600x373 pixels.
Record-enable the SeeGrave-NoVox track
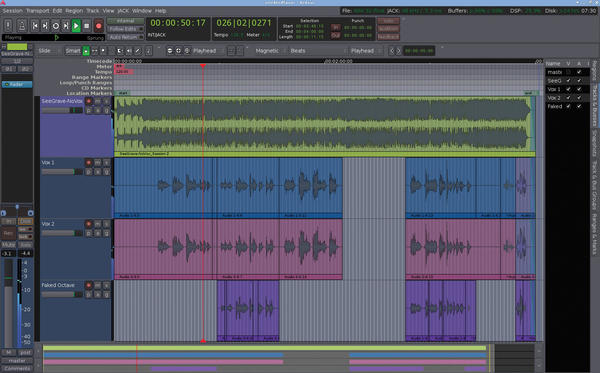coord(88,101)
